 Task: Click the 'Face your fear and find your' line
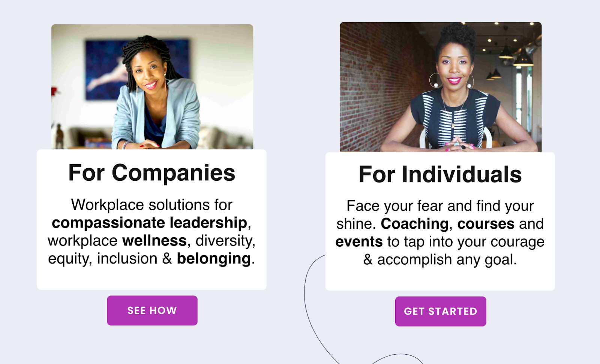[440, 206]
